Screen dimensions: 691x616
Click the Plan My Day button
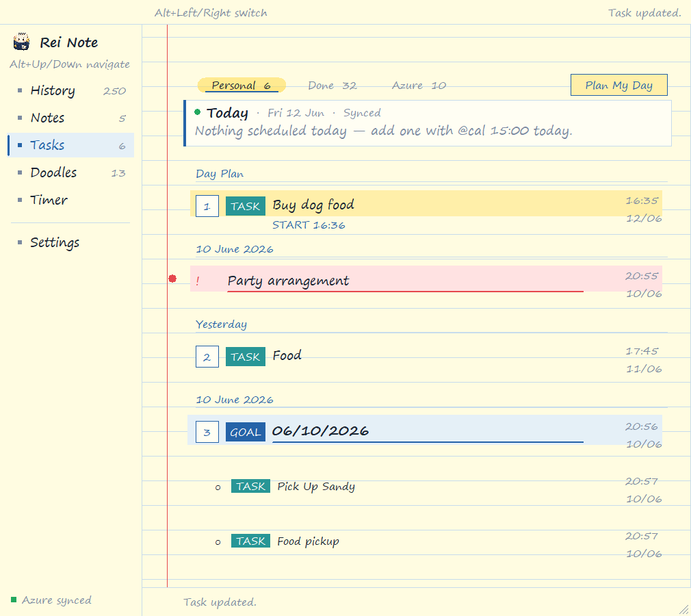618,85
